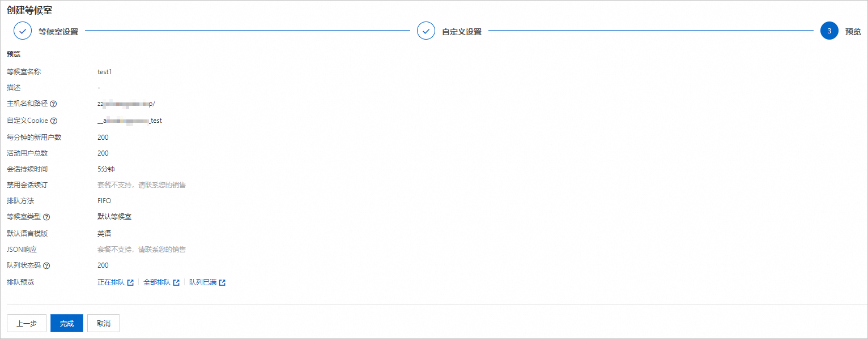This screenshot has height=339, width=868.
Task: Click the checkmark circle for 自定义设置 step
Action: [426, 31]
